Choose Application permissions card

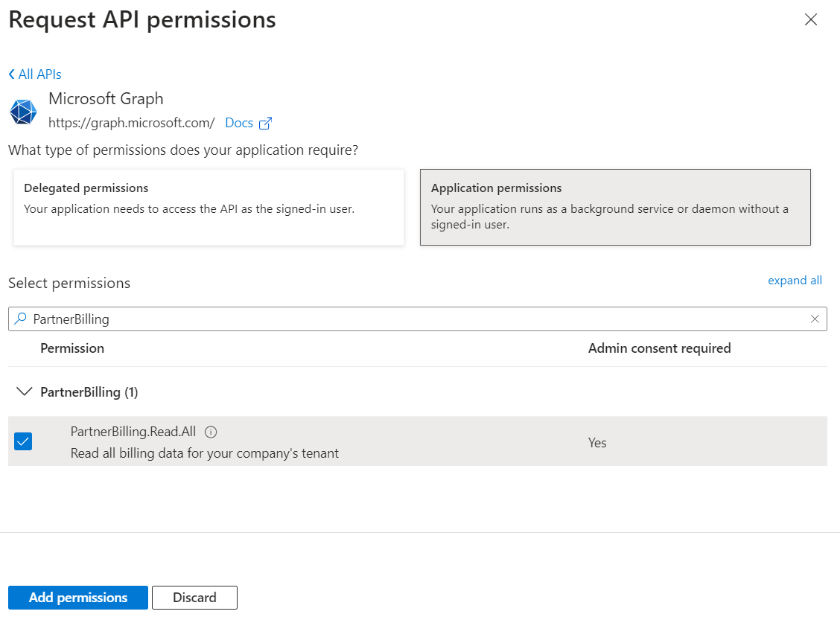(x=615, y=207)
